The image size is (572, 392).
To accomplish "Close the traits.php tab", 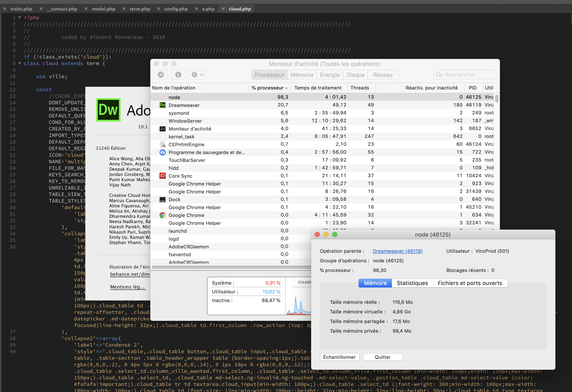I will point(5,9).
